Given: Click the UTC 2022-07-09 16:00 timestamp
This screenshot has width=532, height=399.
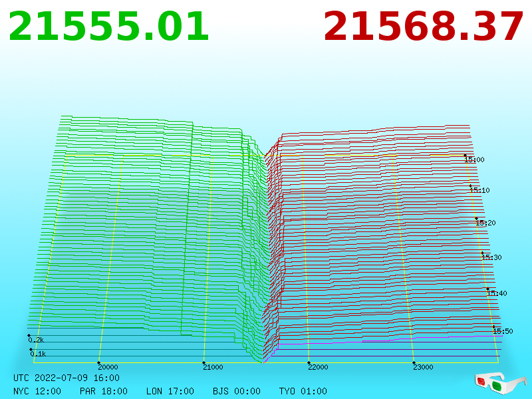Looking at the screenshot, I should tap(66, 378).
